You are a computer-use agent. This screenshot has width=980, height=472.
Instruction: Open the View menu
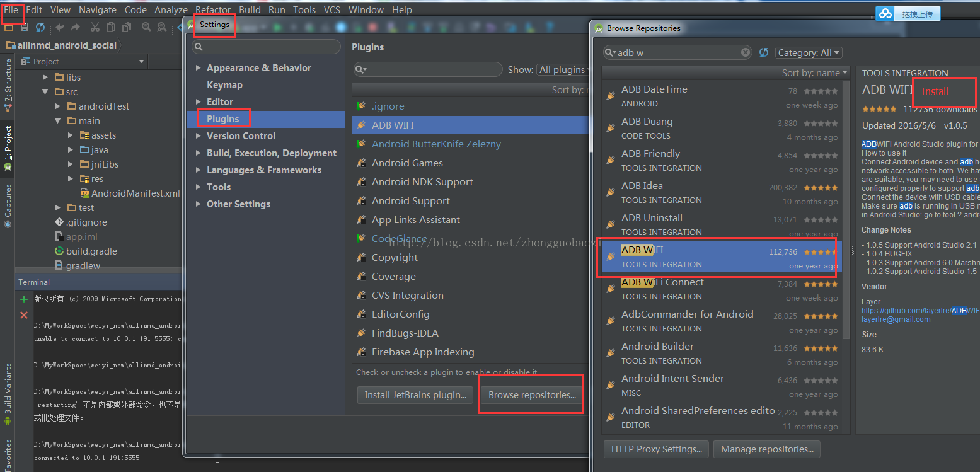[61, 9]
